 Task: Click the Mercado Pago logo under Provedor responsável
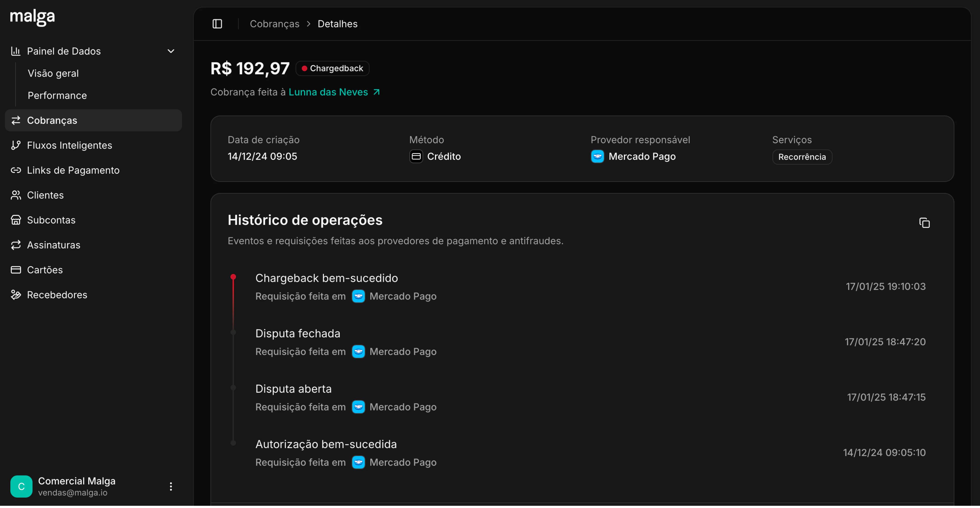(x=597, y=156)
